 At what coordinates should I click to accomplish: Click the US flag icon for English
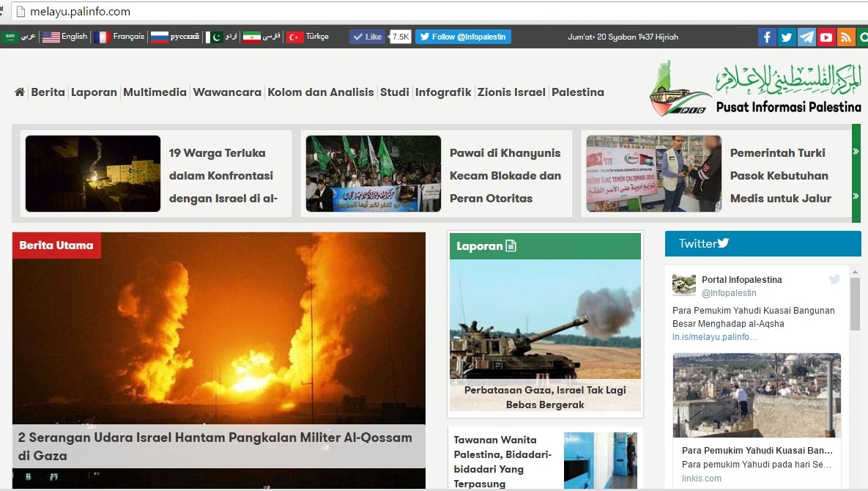tap(51, 37)
